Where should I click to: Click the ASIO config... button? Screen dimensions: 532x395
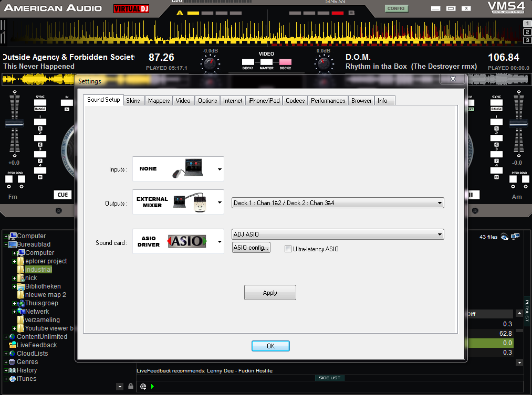(251, 247)
